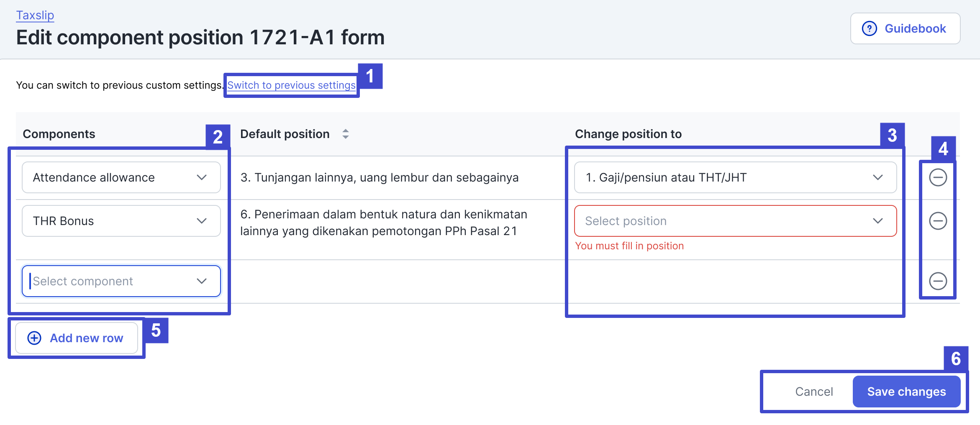Expand the Gaji/pensiun atau THT/JHT position dropdown

[x=735, y=177]
